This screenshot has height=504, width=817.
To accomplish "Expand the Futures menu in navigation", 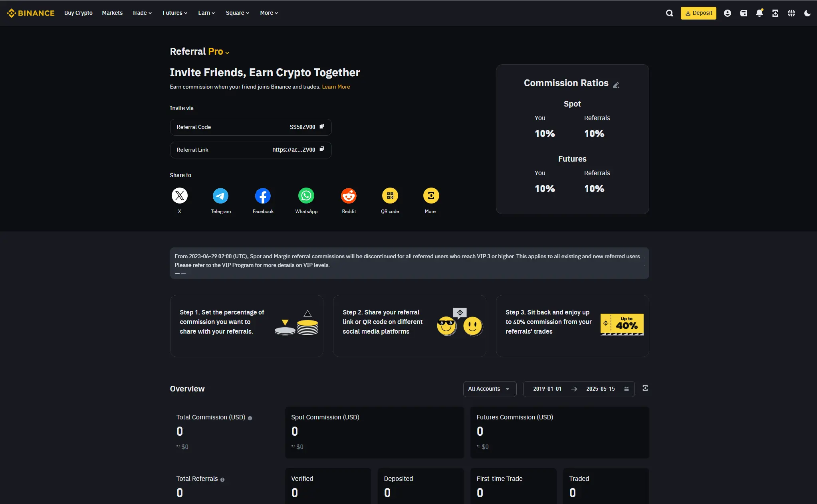I will coord(175,13).
